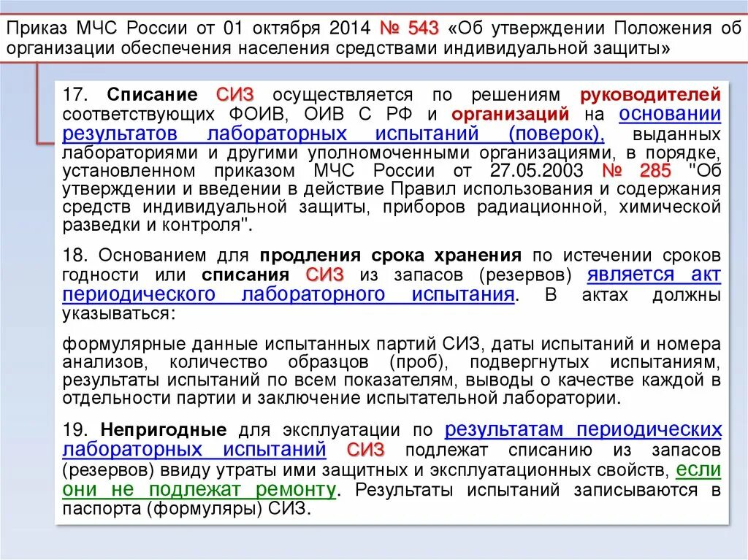
Task: Click the red 'СИЗ' in paragraph 19
Action: pyautogui.click(x=365, y=449)
